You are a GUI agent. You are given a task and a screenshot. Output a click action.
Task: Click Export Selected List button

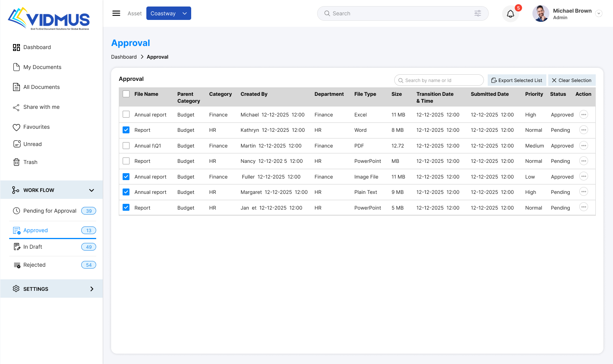pyautogui.click(x=516, y=80)
